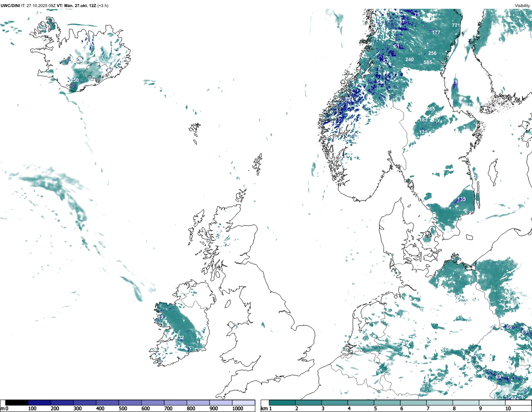Select the 100–200 m dark navy swatch
Screen dimensions: 532x412
(x=39, y=402)
